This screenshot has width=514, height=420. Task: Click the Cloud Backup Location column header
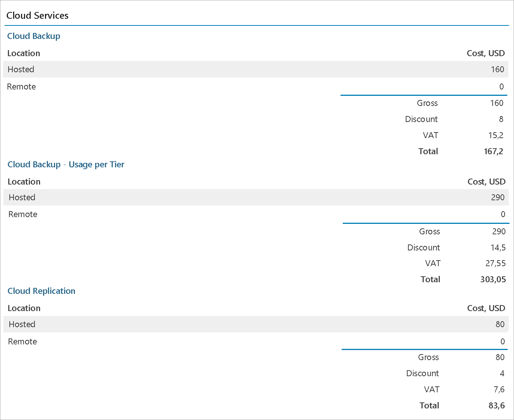pyautogui.click(x=24, y=53)
